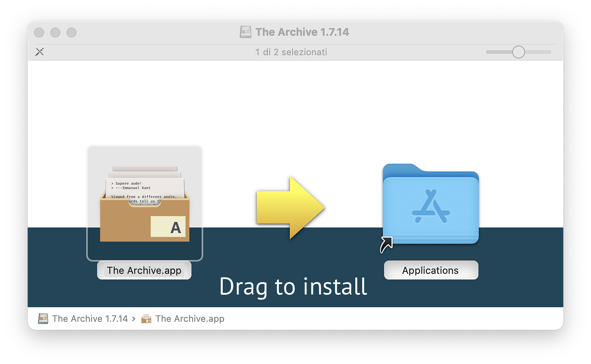Screen dimensions: 591x364
Task: Click the 'The Archive.app' file name label
Action: (x=144, y=270)
